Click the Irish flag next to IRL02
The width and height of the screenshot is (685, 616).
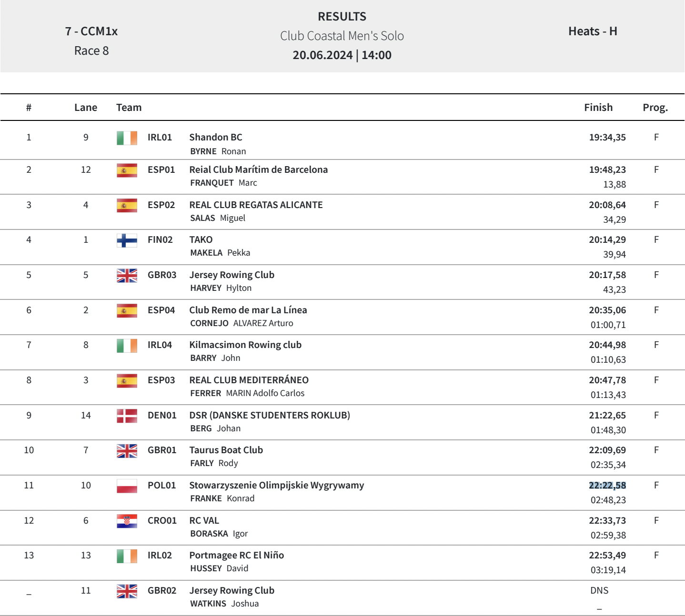tap(127, 556)
